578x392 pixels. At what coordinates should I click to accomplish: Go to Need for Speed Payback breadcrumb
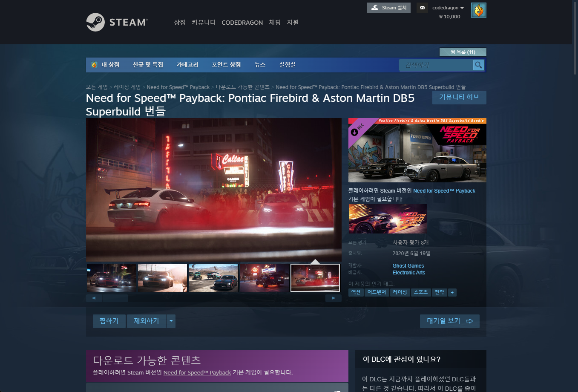178,87
